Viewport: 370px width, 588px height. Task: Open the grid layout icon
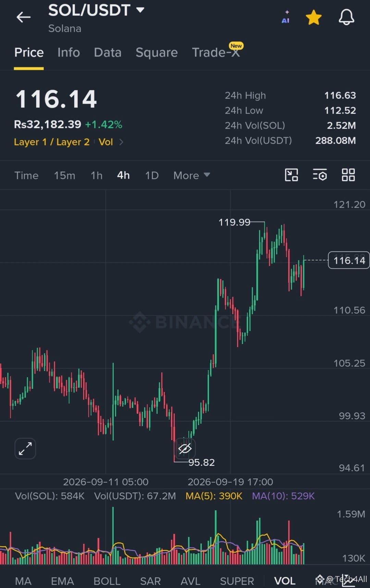(348, 175)
